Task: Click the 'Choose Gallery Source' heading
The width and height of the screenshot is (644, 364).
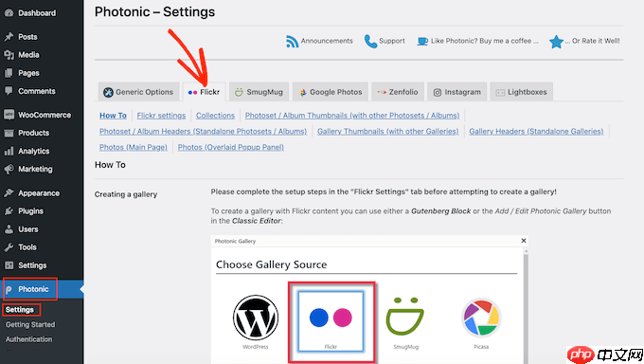Action: pos(272,264)
